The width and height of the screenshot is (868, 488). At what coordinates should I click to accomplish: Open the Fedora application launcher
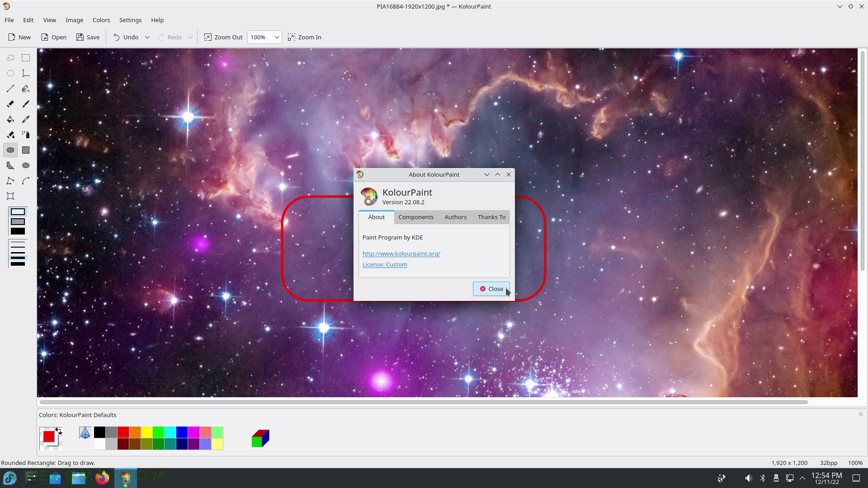click(x=10, y=478)
